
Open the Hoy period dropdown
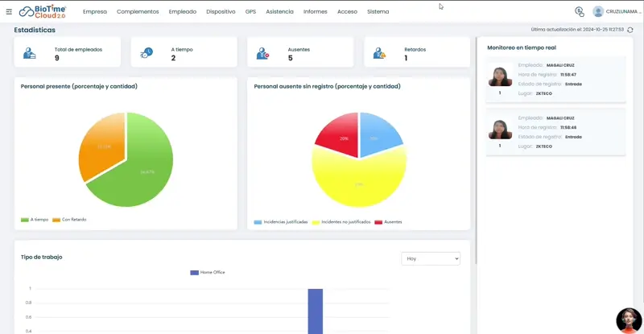[x=431, y=258]
